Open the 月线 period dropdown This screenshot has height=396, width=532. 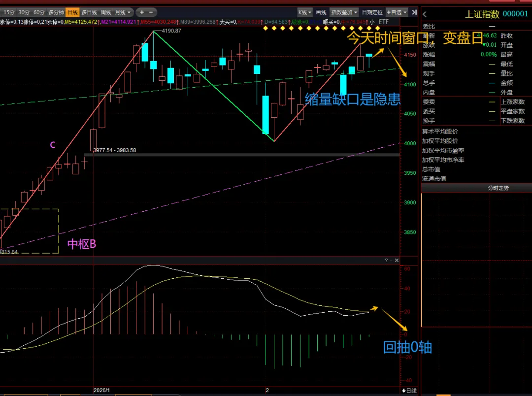click(x=123, y=12)
